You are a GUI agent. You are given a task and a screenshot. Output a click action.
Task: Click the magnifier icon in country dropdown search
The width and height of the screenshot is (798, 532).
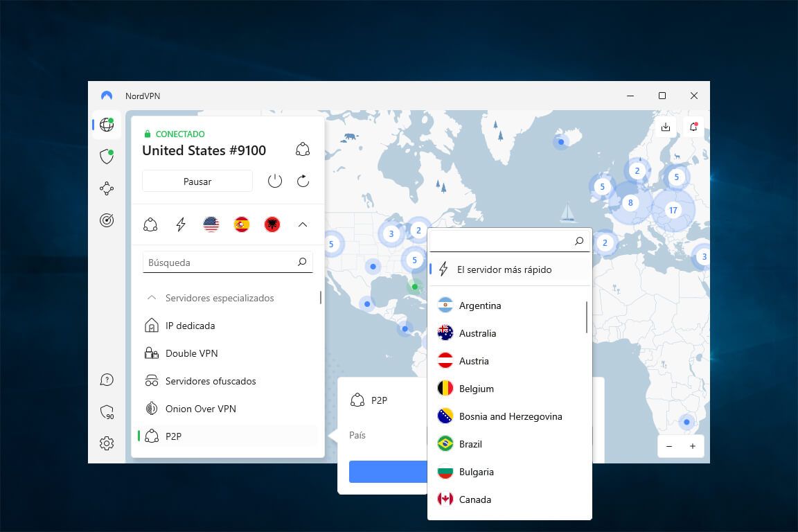579,241
